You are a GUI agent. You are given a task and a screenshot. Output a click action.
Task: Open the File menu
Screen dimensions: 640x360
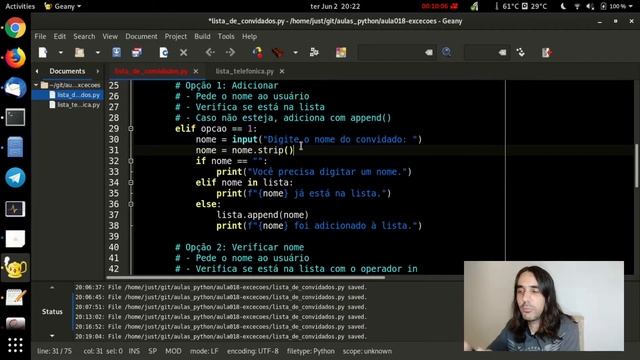tap(40, 36)
